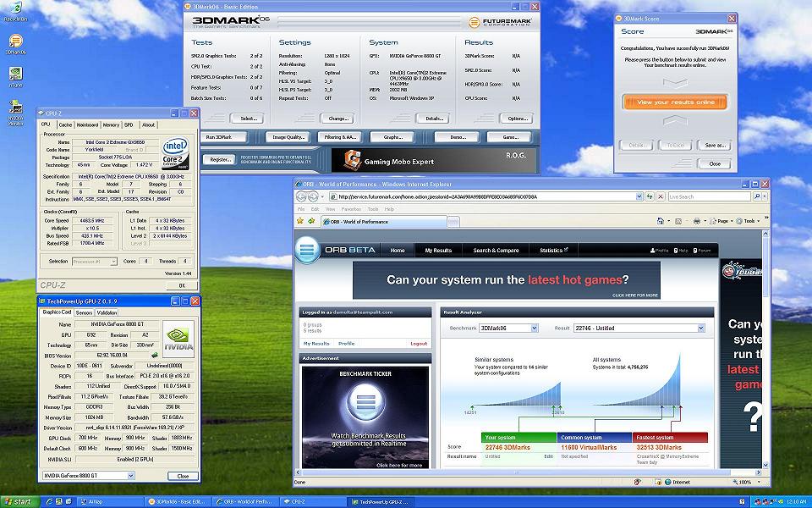812x508 pixels.
Task: Open the IE Favorites Center star
Action: coord(299,221)
